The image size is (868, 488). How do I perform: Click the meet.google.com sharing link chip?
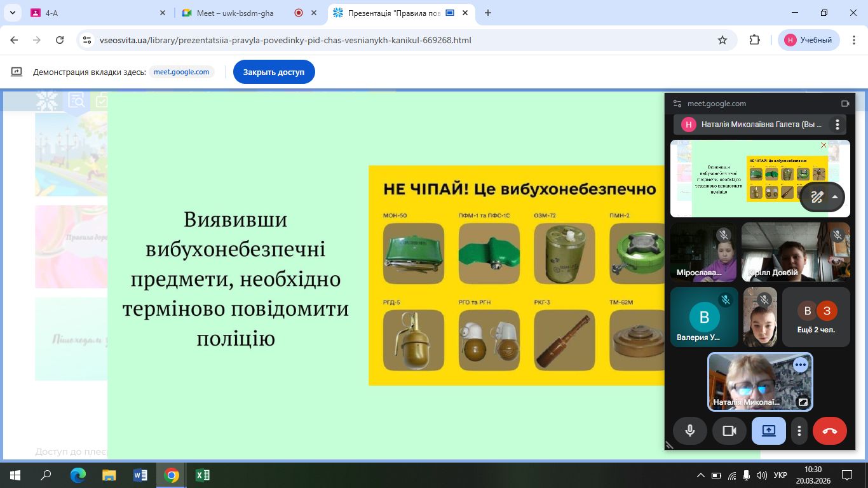click(181, 72)
